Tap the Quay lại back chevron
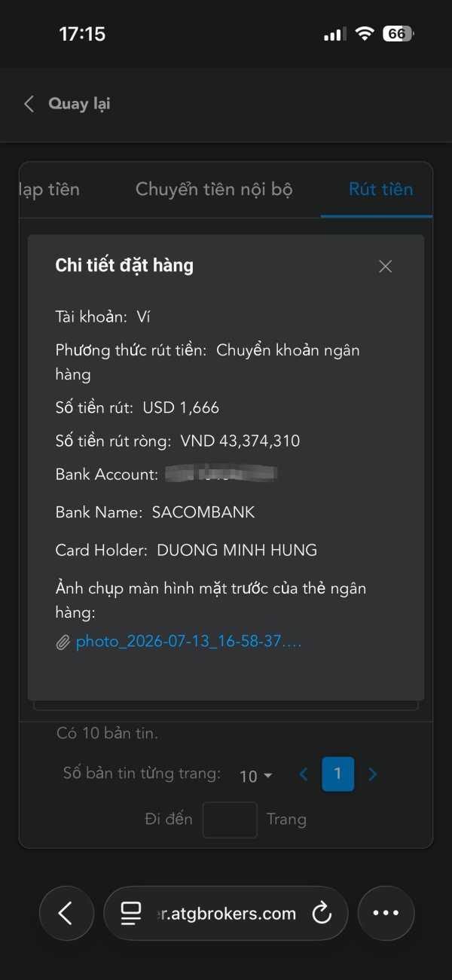This screenshot has height=980, width=452. tap(29, 104)
